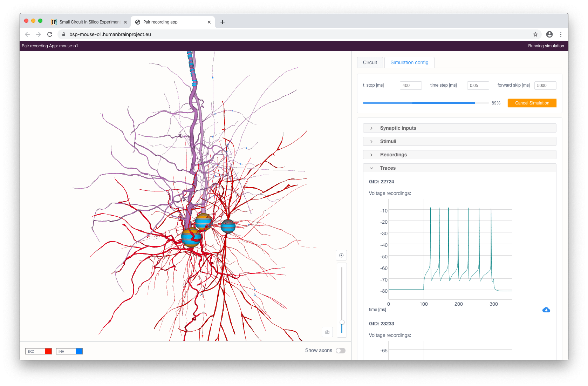Open the browser profile icon
The height and width of the screenshot is (386, 588).
(549, 34)
